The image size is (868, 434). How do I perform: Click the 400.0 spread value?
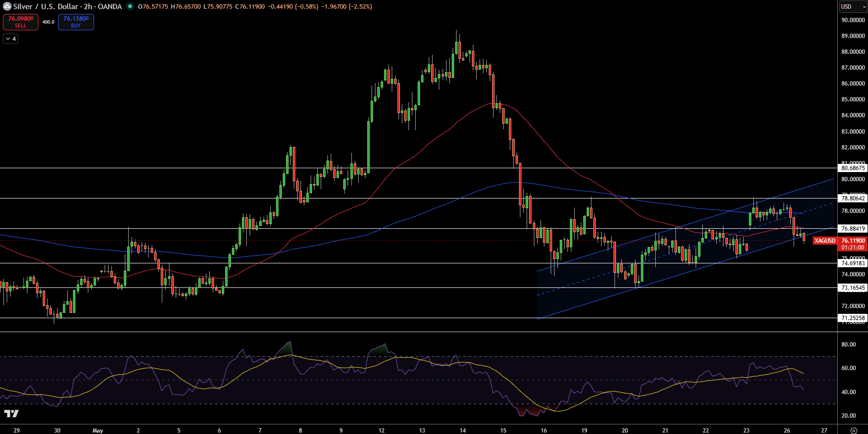coord(48,22)
